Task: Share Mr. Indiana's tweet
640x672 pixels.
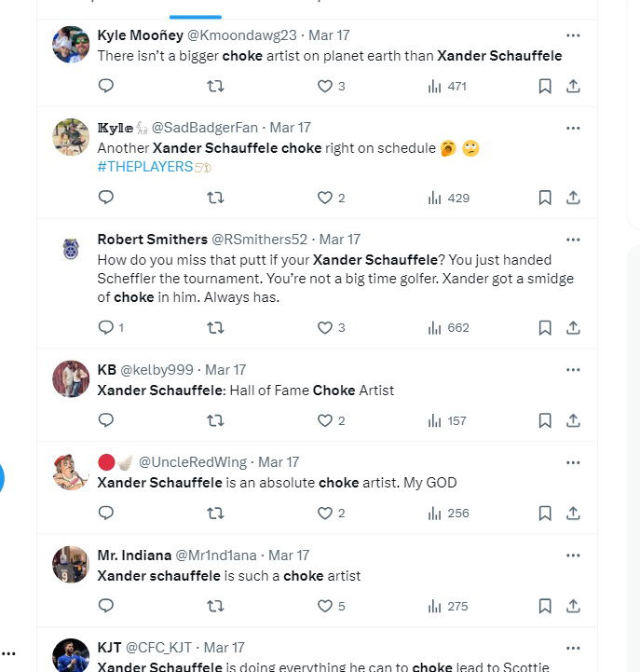Action: tap(573, 606)
